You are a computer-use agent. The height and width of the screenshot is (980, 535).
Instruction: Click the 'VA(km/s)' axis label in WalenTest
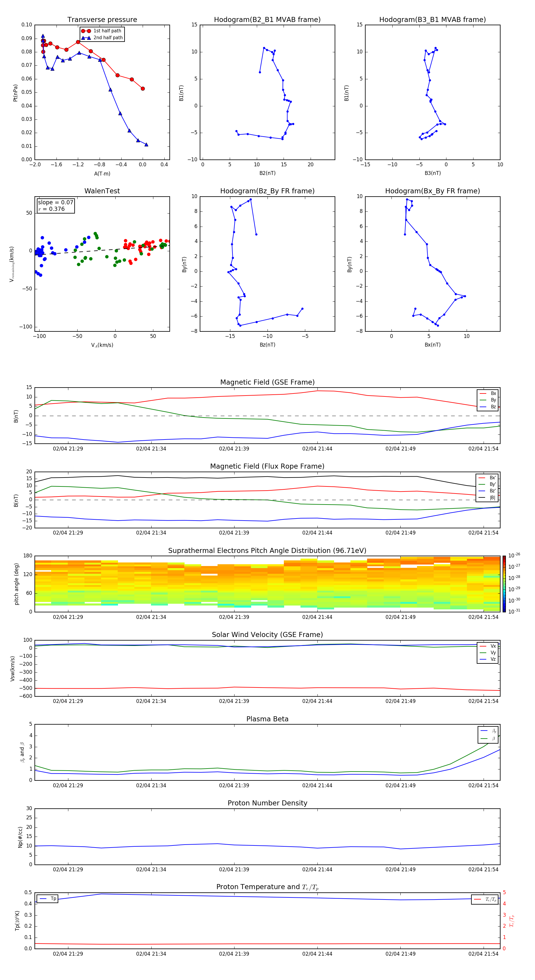pos(102,345)
